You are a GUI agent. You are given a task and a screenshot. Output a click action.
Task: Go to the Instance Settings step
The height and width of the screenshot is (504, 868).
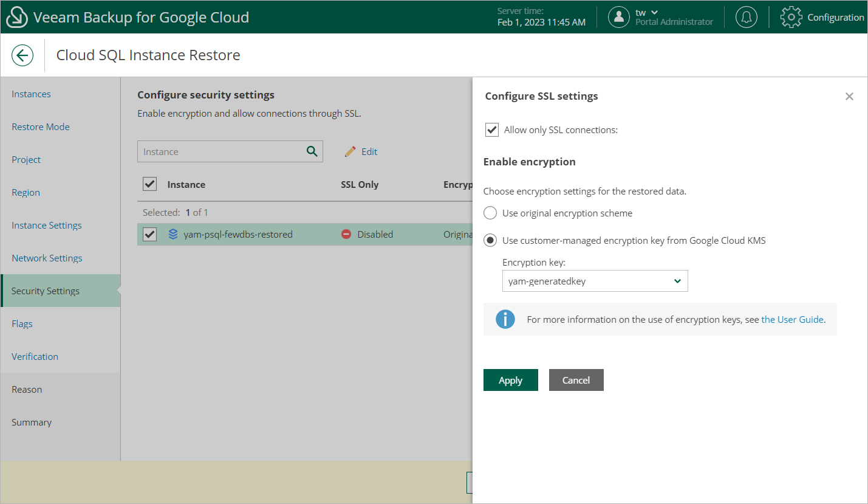[x=47, y=226]
